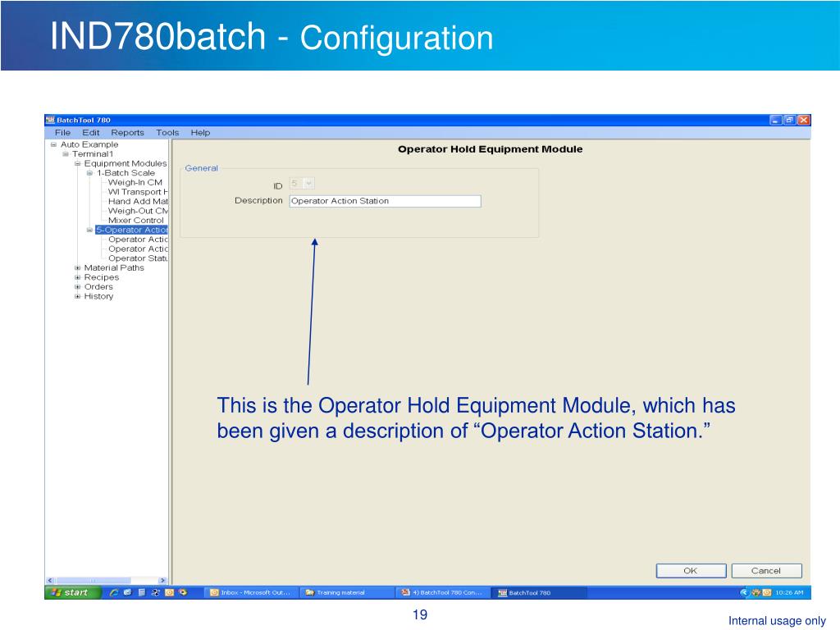Open the File menu
This screenshot has height=630, width=840.
(x=62, y=132)
